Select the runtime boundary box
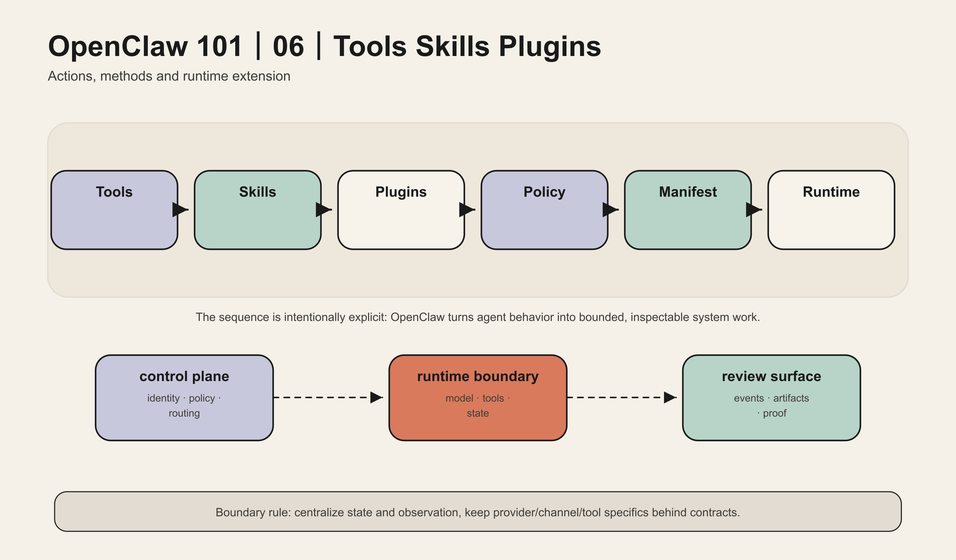 pos(478,397)
